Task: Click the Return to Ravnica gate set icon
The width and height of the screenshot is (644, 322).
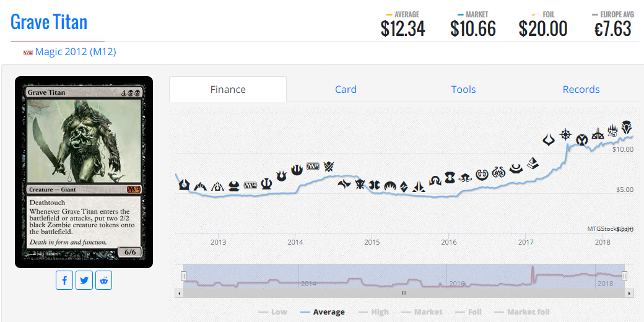Action: click(x=184, y=185)
